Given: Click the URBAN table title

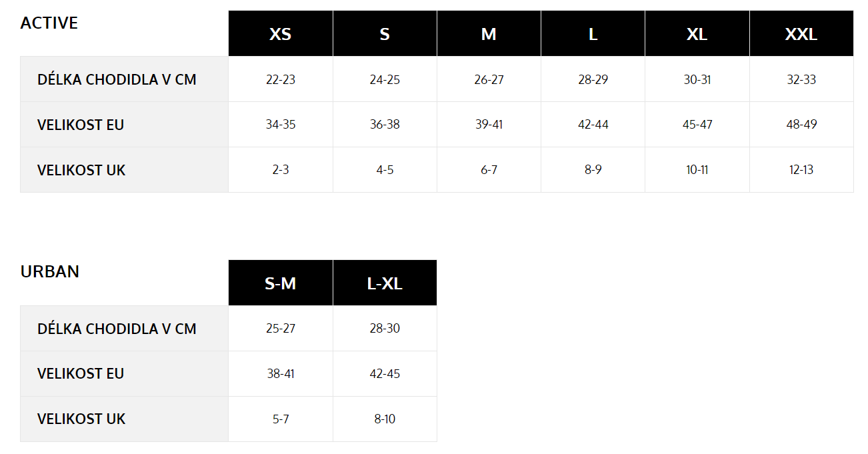Looking at the screenshot, I should tap(50, 271).
